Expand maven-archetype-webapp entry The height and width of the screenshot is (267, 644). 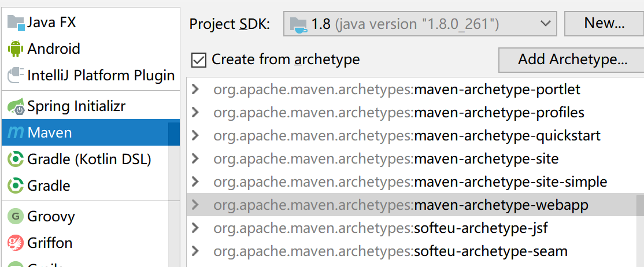tap(195, 205)
